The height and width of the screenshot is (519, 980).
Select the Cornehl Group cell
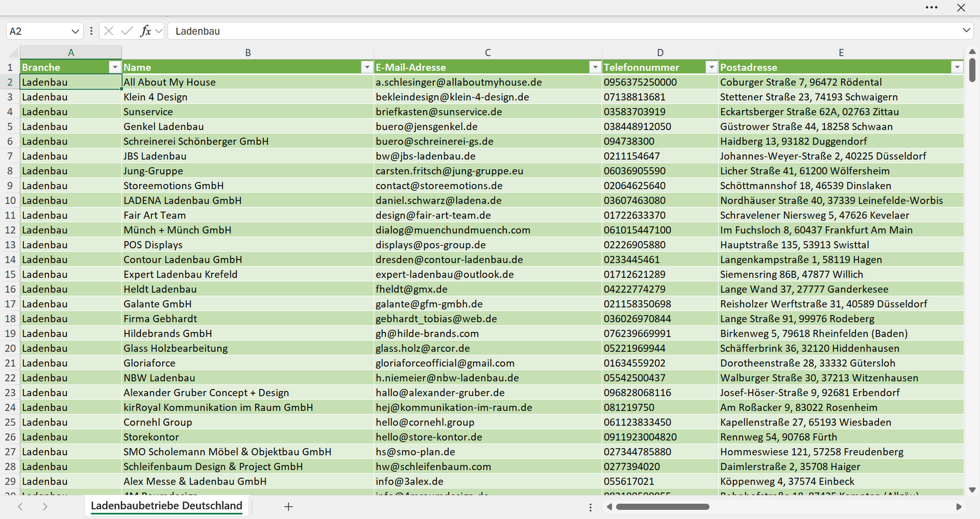tap(248, 422)
